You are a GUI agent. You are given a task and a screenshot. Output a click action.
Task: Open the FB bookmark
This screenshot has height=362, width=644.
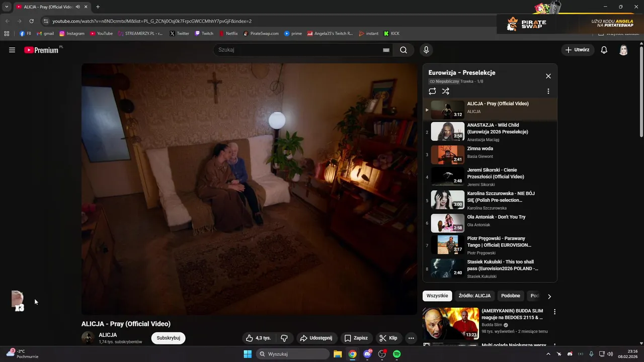[x=25, y=34]
